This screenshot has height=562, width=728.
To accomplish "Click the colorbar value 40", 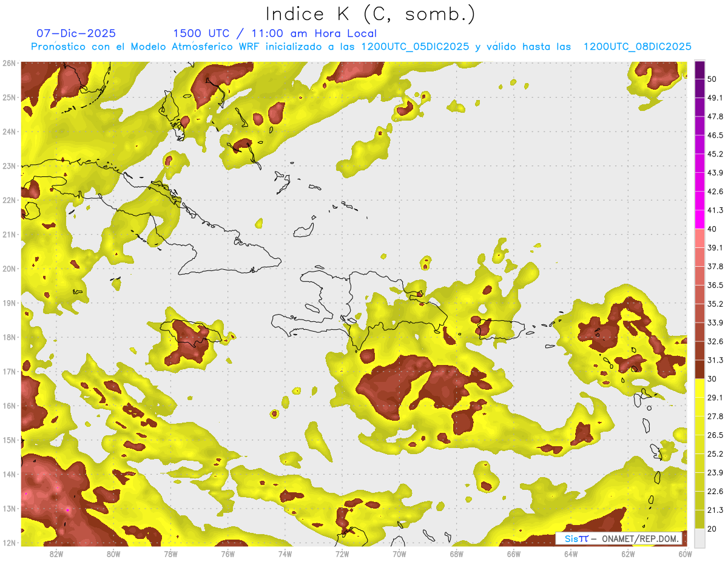I will pos(712,229).
